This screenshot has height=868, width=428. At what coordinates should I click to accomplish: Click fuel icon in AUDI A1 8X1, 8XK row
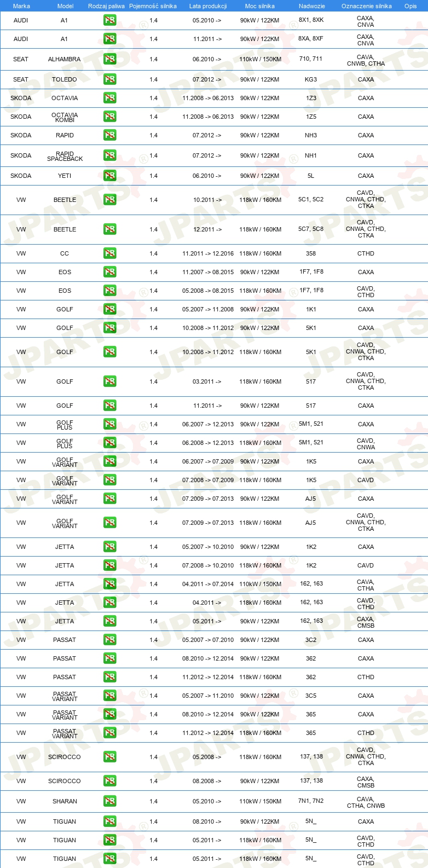coord(109,20)
